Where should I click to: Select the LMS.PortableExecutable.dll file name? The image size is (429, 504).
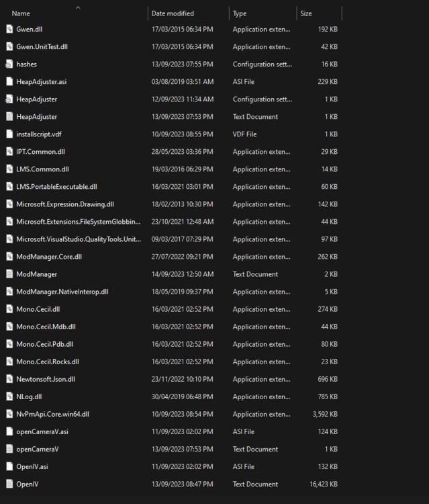[x=56, y=187]
